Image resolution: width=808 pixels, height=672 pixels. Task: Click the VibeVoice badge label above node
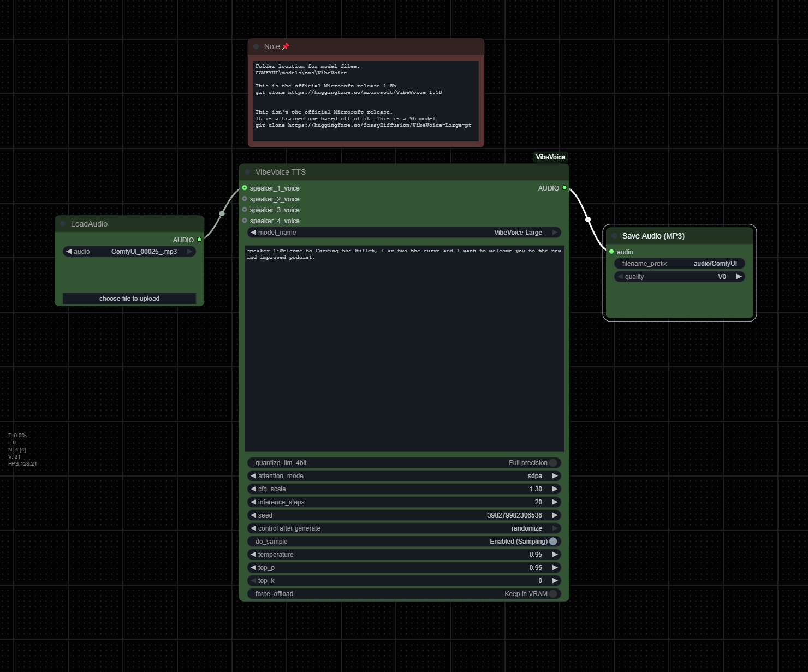[x=550, y=157]
